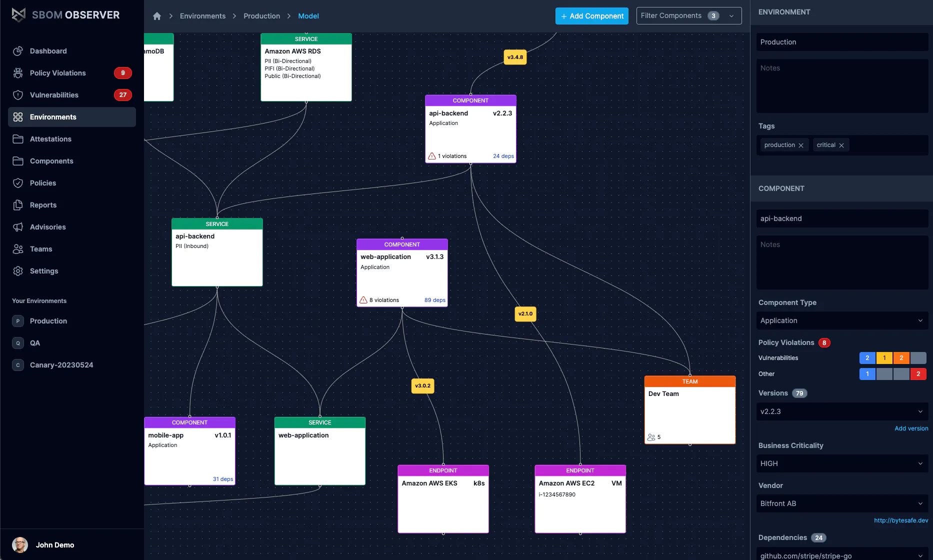Click the 24 deps link on api-backend
The image size is (933, 560).
503,156
